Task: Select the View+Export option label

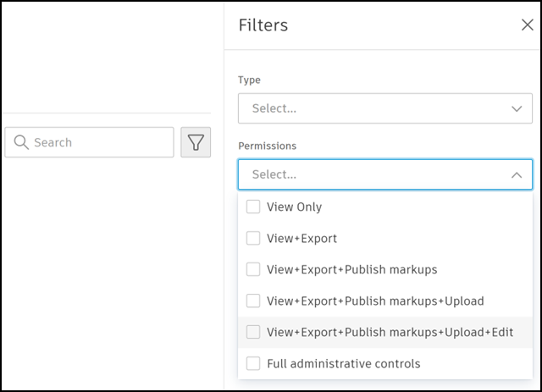Action: point(301,239)
